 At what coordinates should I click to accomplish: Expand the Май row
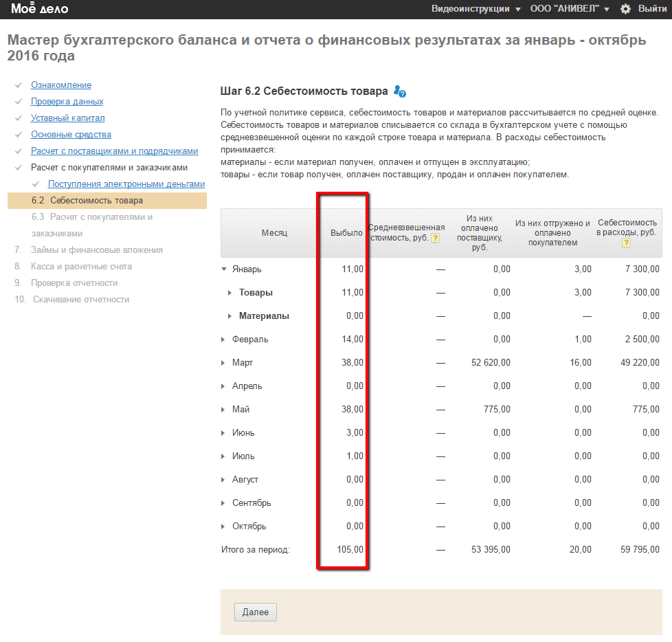click(224, 410)
